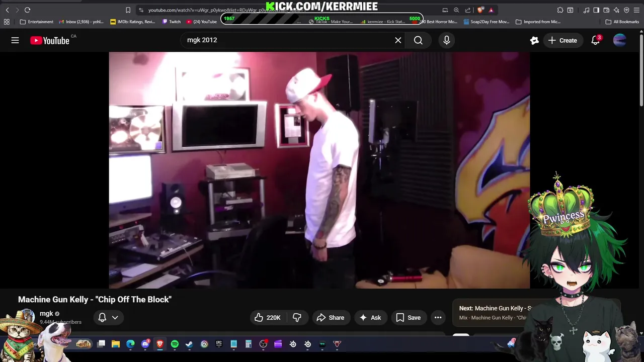Reload the current page

click(x=28, y=10)
